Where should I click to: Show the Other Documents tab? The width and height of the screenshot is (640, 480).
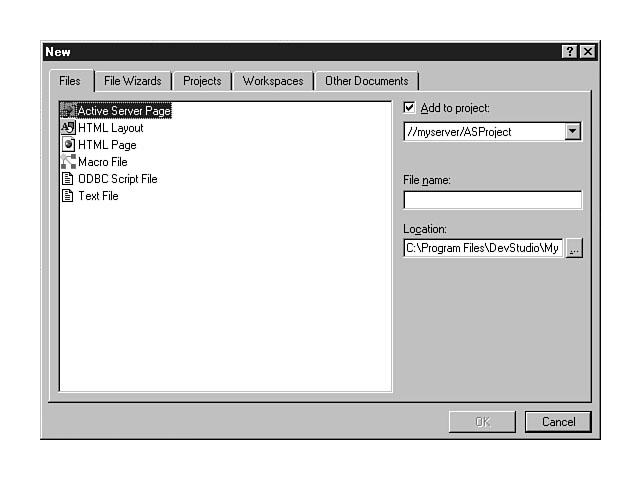[366, 81]
